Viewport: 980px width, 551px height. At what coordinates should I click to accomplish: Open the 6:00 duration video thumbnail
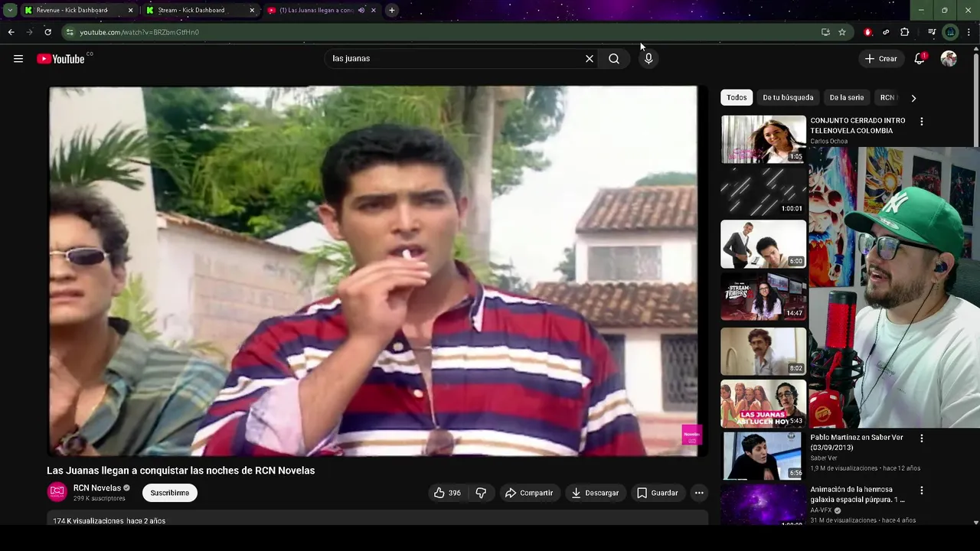[x=763, y=244]
